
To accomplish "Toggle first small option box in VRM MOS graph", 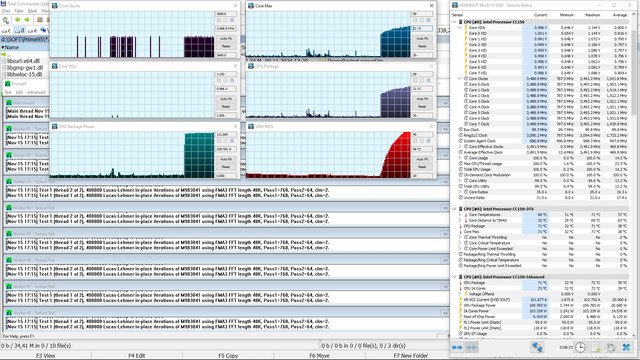I will point(415,141).
